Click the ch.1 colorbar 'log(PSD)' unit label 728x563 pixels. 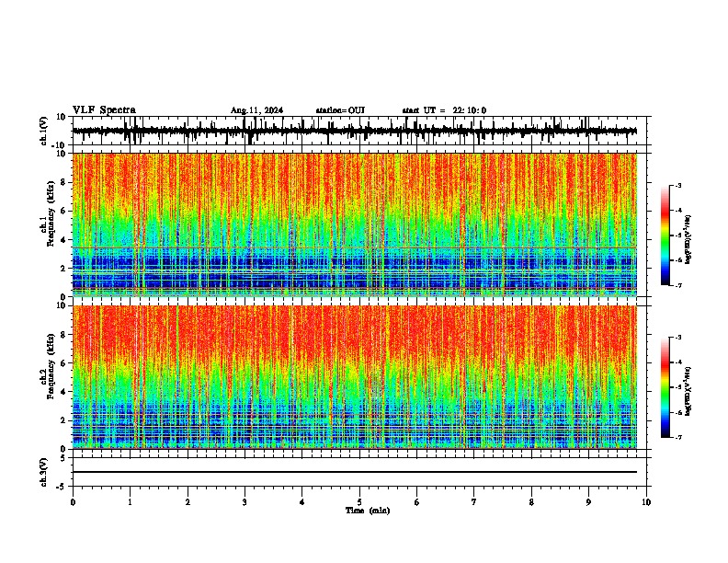coord(688,240)
